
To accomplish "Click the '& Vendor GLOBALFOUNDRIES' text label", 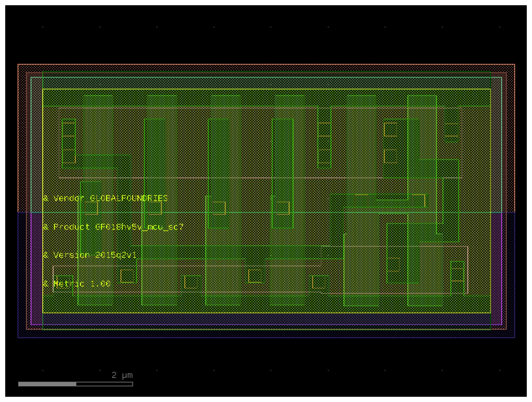I will (105, 198).
